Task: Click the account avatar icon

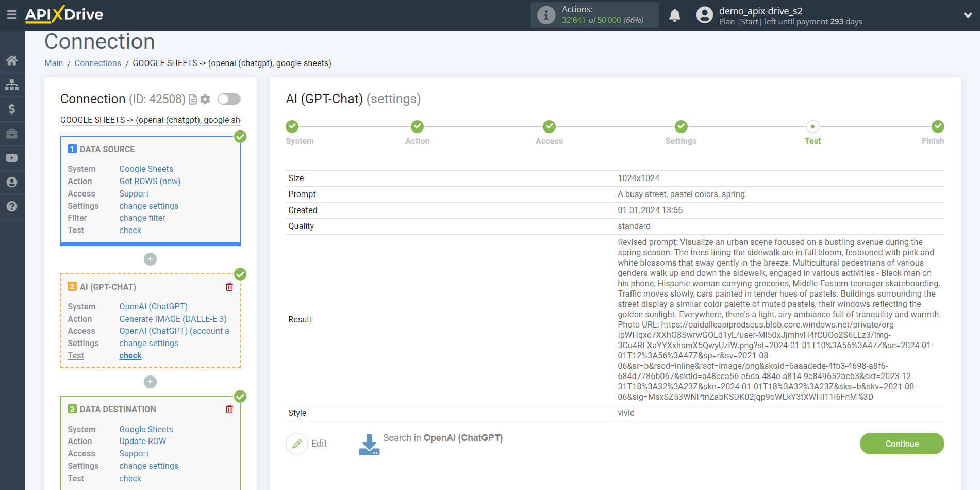Action: click(x=704, y=15)
